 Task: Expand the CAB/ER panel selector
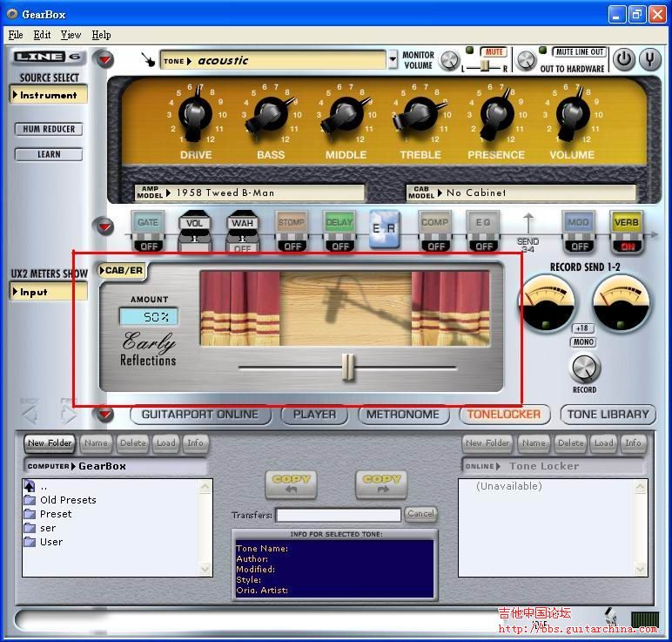coord(122,271)
